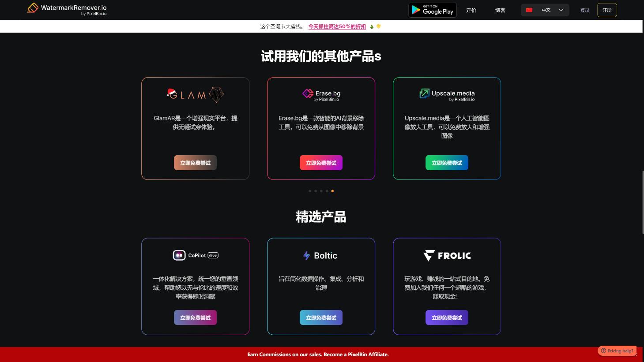The height and width of the screenshot is (362, 644).
Task: Open the Erase.bg logo icon
Action: coord(308,93)
